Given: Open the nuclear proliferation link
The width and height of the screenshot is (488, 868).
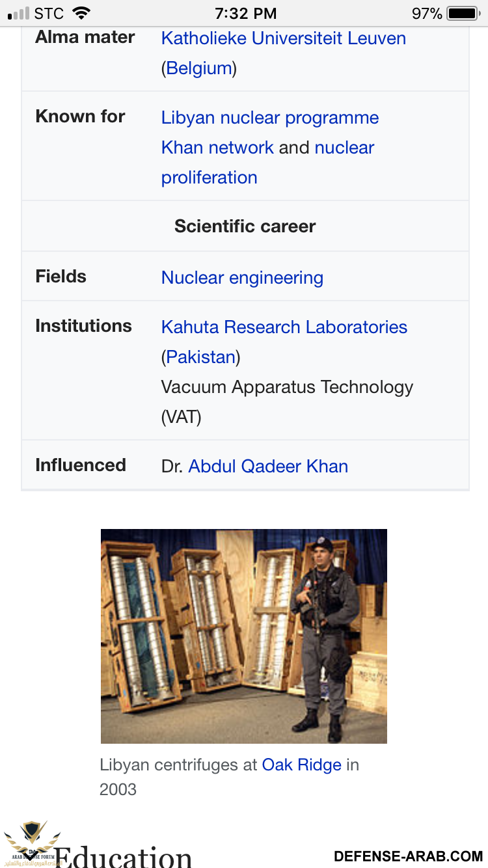Looking at the screenshot, I should [268, 162].
